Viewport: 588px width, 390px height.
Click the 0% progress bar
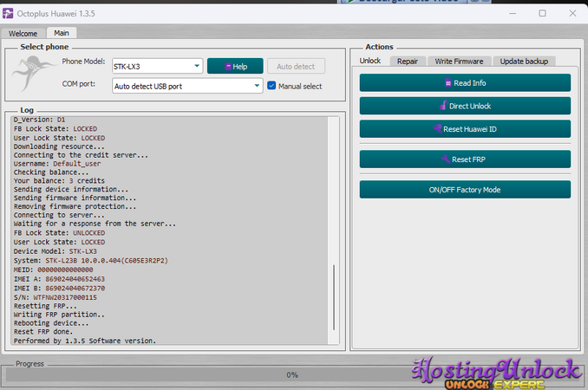pos(292,374)
